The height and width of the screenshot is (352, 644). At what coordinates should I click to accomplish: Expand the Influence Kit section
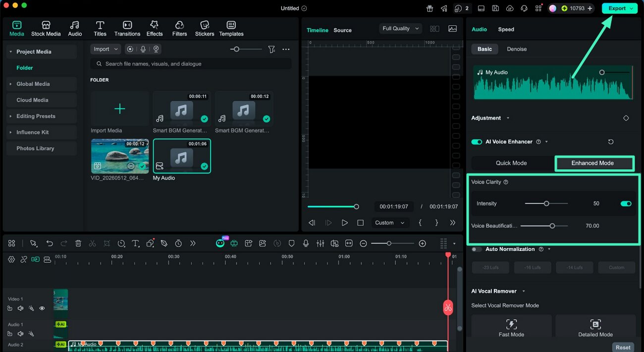point(10,132)
